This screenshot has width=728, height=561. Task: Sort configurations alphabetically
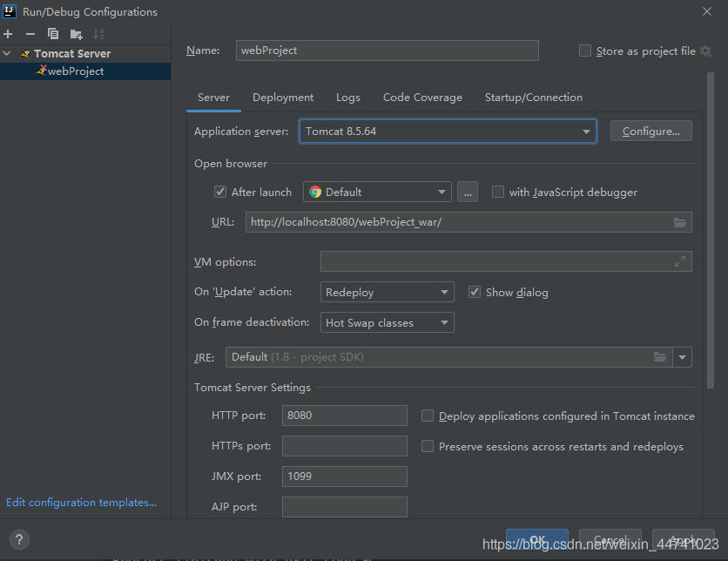coord(98,34)
